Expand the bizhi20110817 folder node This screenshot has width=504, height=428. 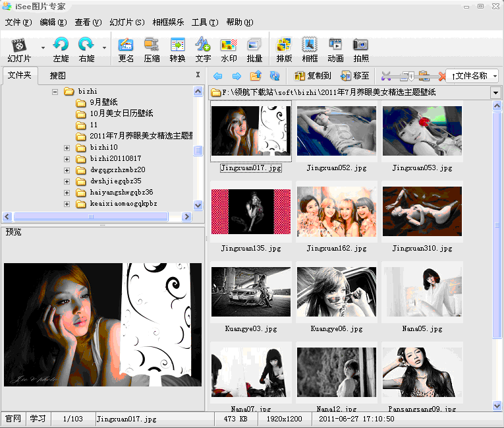tap(67, 160)
